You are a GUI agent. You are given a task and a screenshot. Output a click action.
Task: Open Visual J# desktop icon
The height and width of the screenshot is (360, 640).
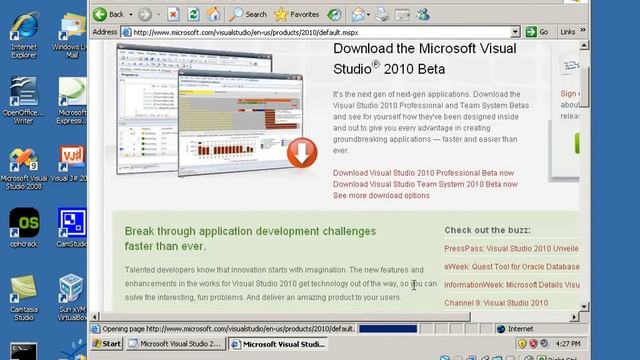point(70,164)
